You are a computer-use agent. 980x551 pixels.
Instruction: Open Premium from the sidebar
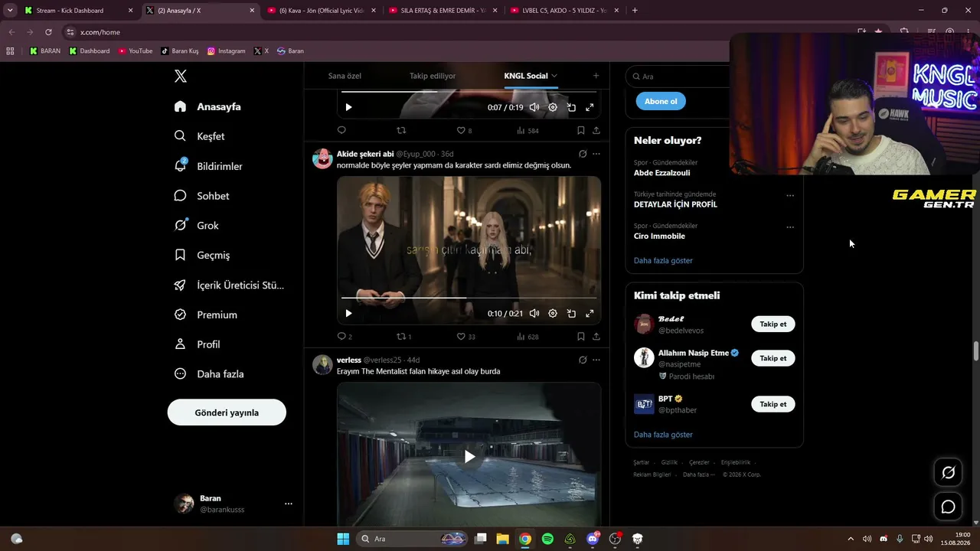pos(206,315)
